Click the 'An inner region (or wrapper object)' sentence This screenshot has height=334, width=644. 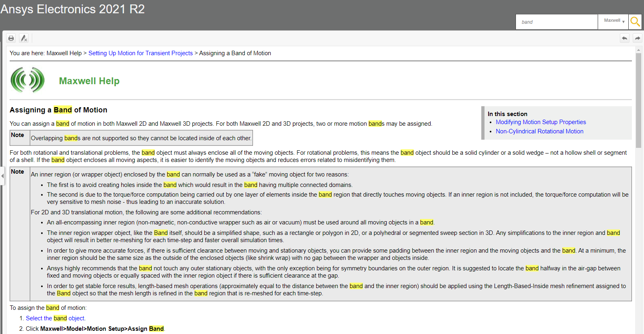tap(190, 174)
